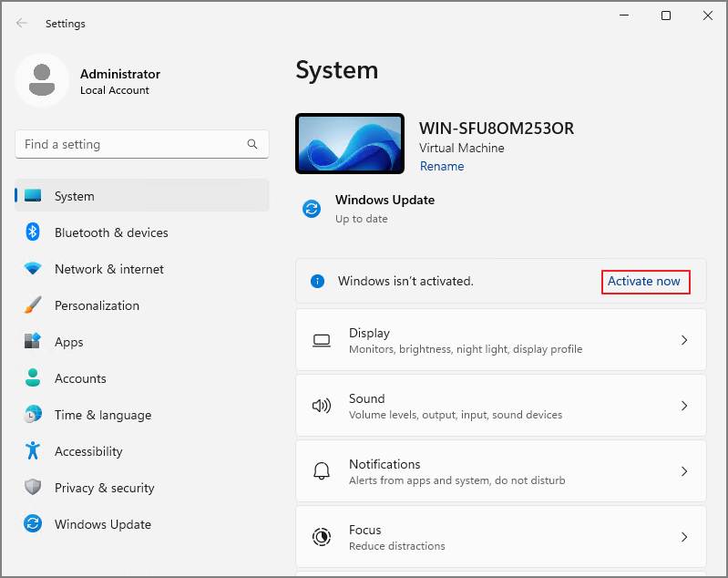Open the Display settings card
The image size is (728, 578).
click(x=501, y=340)
